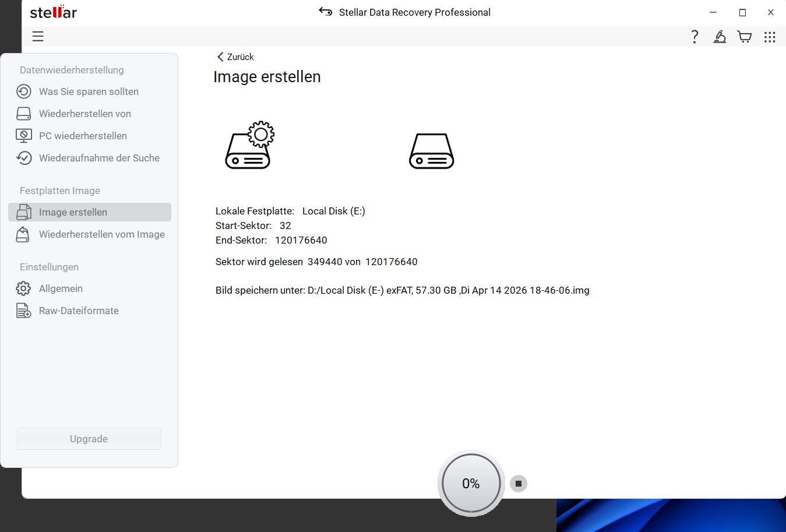Go back using the Zurück link
The width and height of the screenshot is (786, 532).
[235, 57]
